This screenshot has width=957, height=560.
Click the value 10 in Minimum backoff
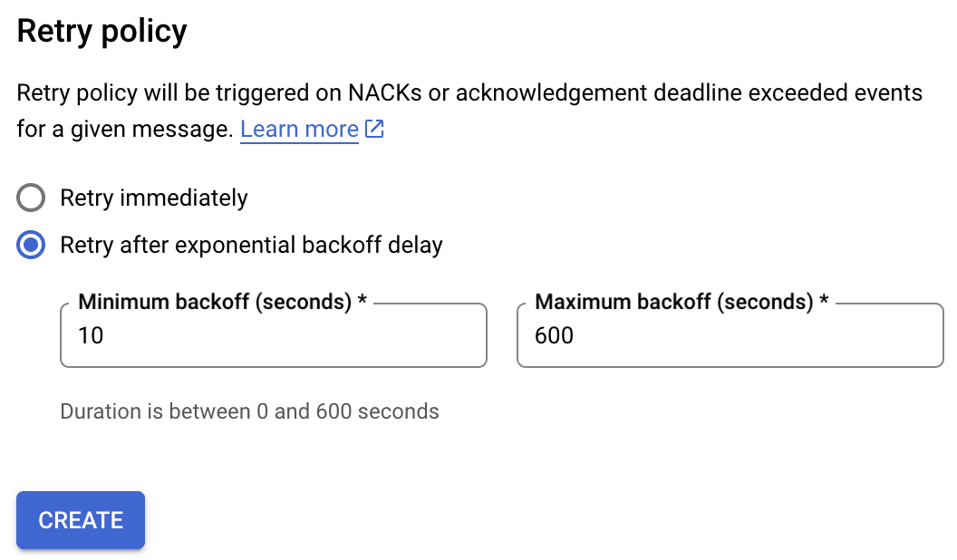click(91, 335)
